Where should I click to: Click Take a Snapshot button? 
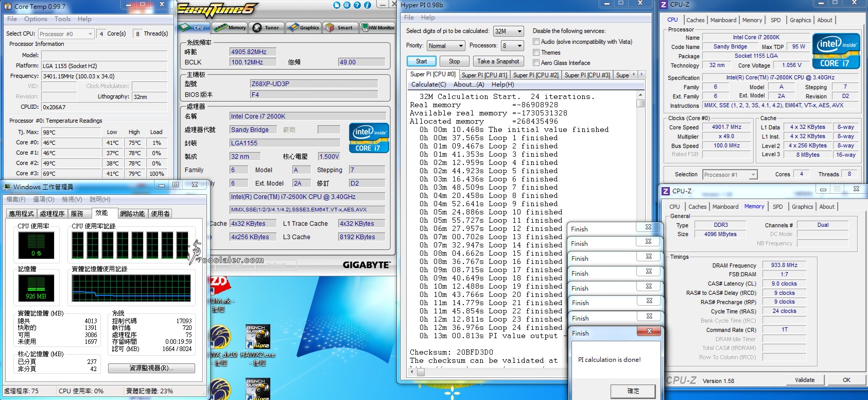pos(498,61)
